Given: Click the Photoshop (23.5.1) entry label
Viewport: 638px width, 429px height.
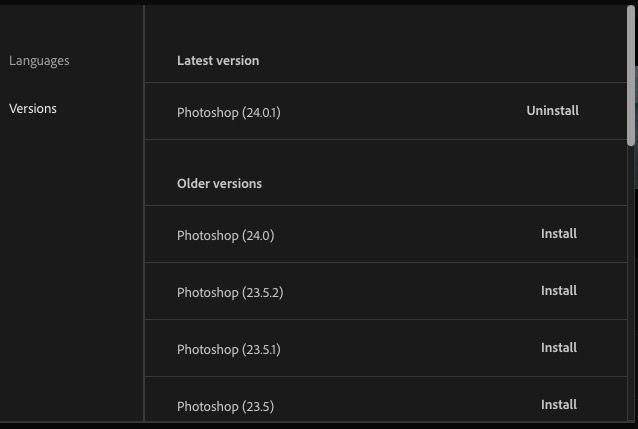Looking at the screenshot, I should tap(228, 350).
